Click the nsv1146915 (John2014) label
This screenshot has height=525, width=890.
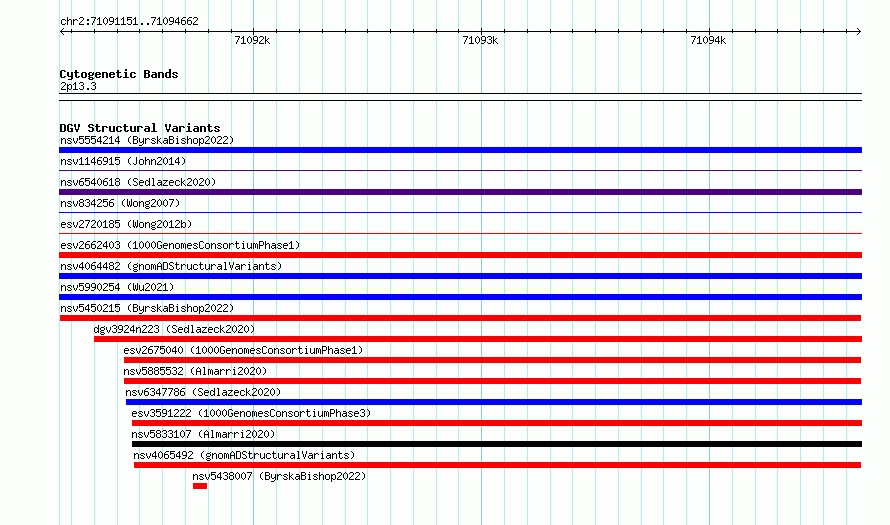click(x=123, y=161)
